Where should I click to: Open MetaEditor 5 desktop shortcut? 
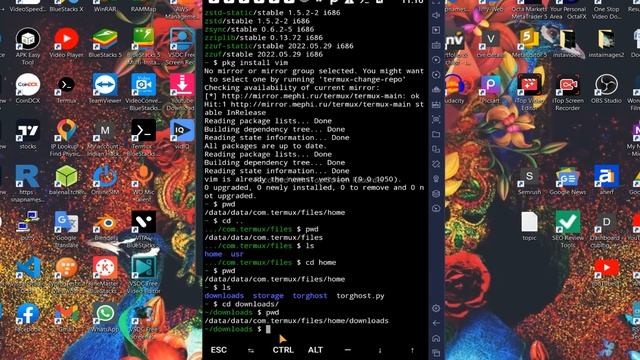click(529, 43)
